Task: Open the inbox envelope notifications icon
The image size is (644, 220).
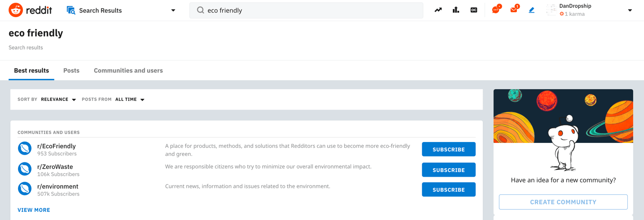Action: (x=514, y=10)
